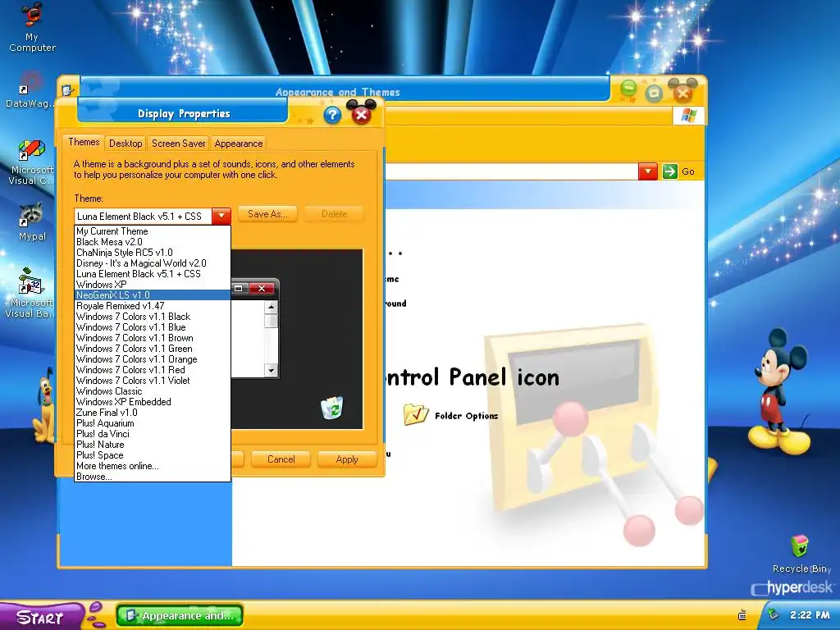Choose Browse... entry in theme list
The image size is (840, 630).
click(x=153, y=477)
